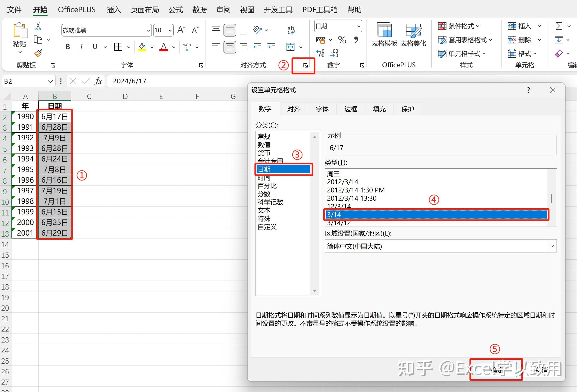Viewport: 577px width, 392px height.
Task: Apply red font color A
Action: (164, 47)
